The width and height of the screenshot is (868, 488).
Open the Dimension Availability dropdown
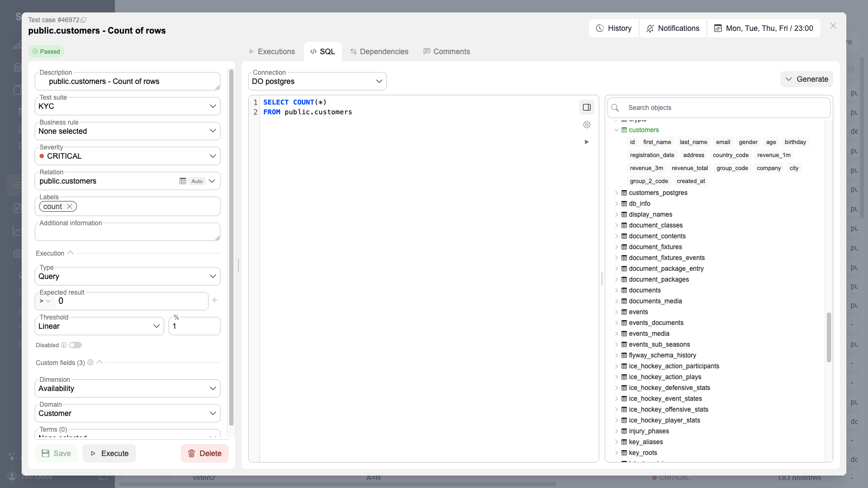(127, 388)
